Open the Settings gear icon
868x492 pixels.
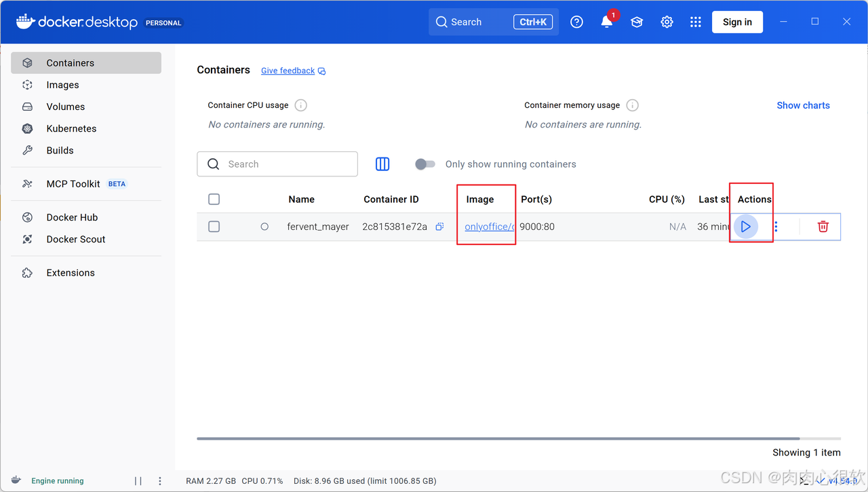click(x=667, y=22)
